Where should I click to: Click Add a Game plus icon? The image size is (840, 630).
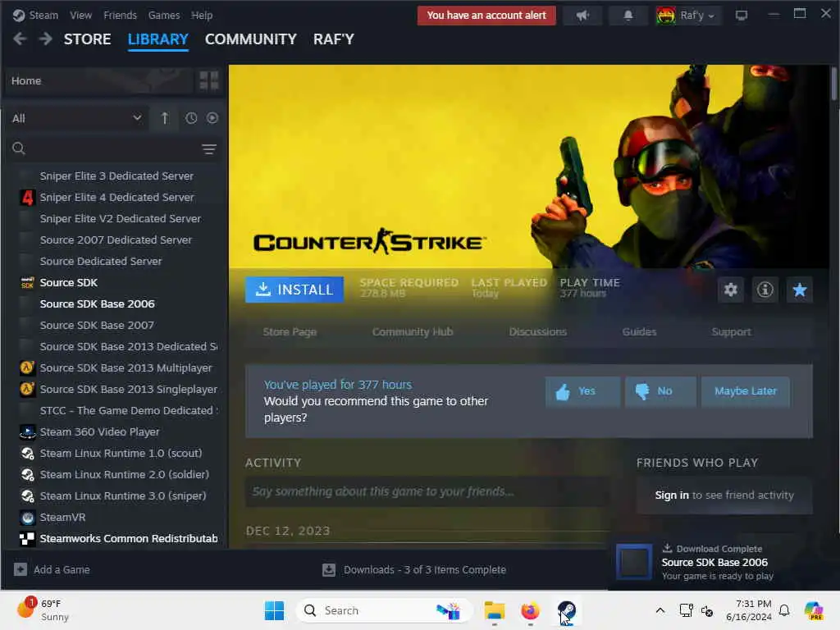[21, 569]
